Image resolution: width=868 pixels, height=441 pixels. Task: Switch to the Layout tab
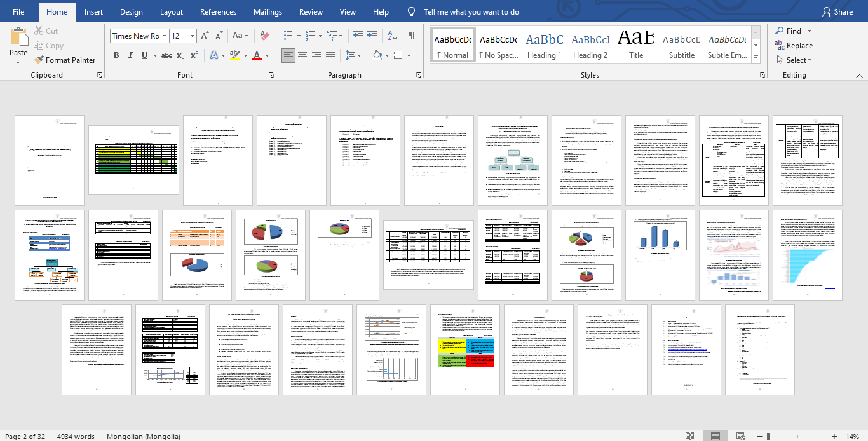coord(172,12)
